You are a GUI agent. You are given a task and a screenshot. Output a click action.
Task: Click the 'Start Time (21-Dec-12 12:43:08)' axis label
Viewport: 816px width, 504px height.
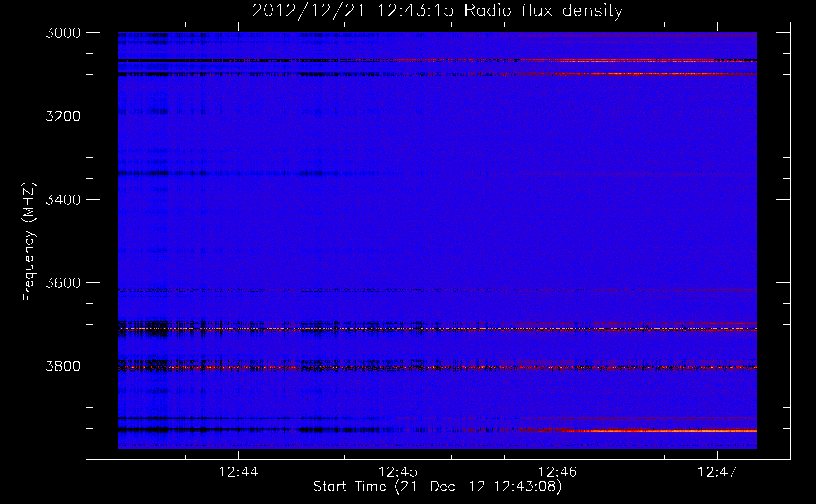[x=437, y=487]
